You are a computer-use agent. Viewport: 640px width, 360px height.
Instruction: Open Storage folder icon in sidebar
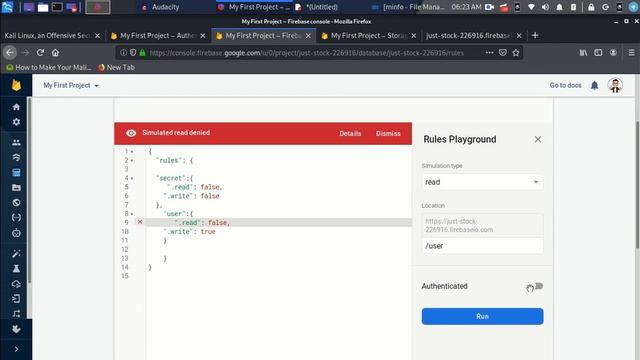(16, 188)
